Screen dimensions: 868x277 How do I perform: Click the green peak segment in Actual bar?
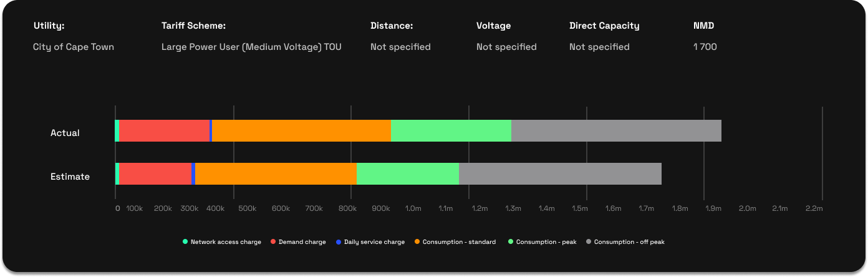coord(451,130)
